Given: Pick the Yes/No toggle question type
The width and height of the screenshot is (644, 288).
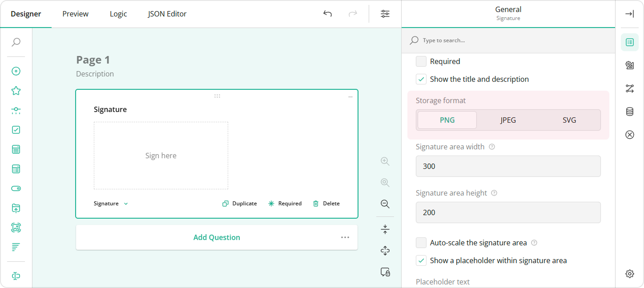Looking at the screenshot, I should 16,188.
